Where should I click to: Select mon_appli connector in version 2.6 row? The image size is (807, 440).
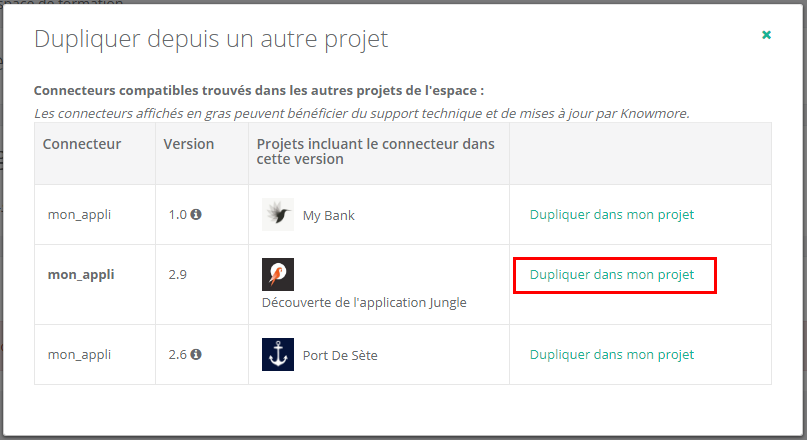coord(81,354)
